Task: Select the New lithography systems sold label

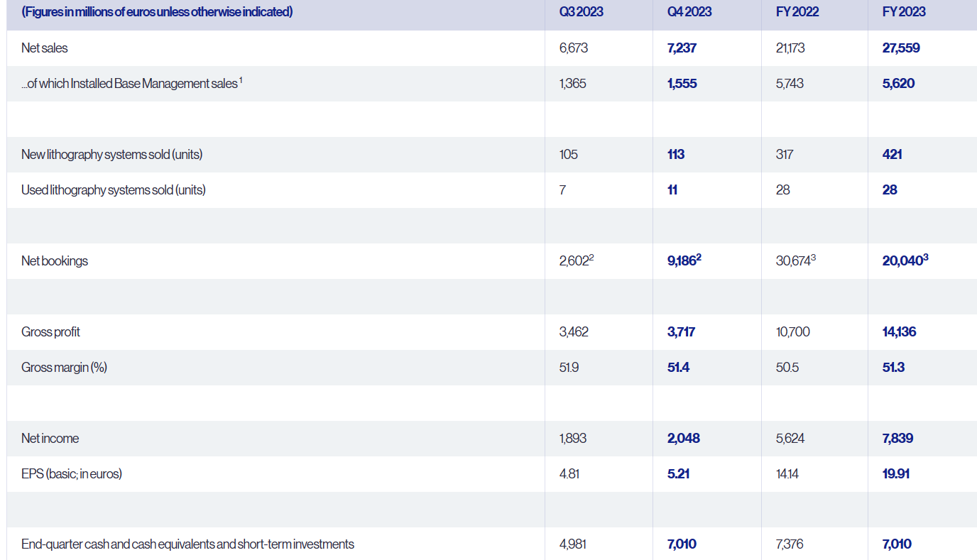Action: click(111, 155)
